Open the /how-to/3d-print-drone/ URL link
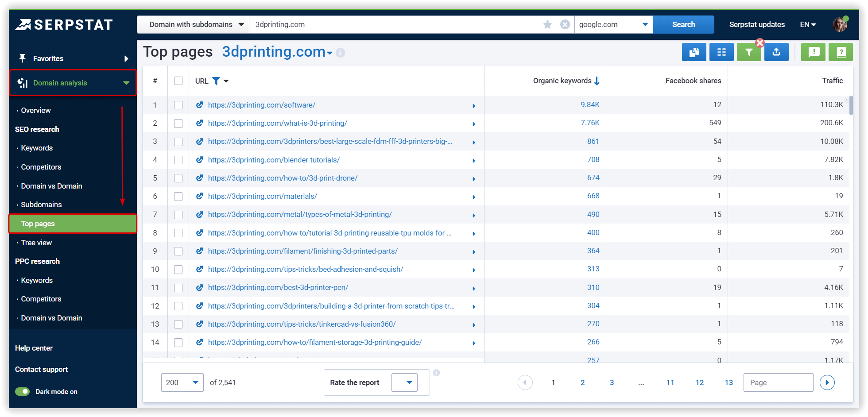Viewport: 868px width, 417px height. pos(283,178)
